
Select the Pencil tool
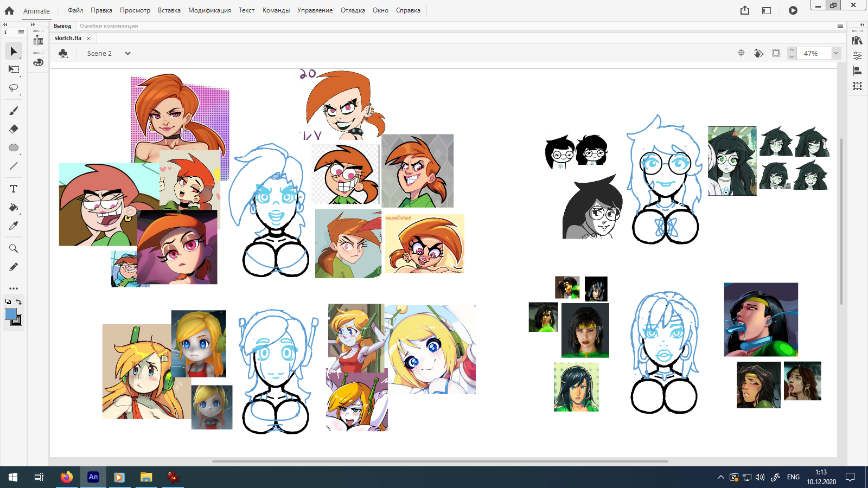14,267
